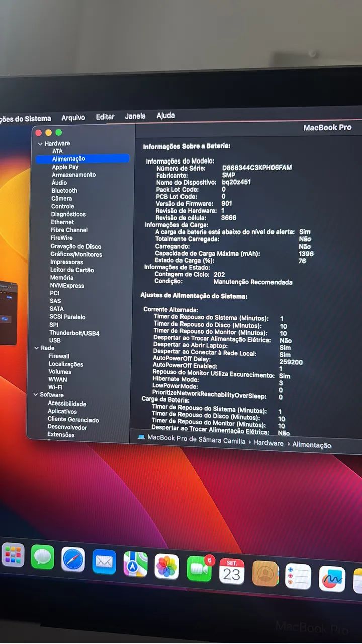Select Extensões under Software
The height and width of the screenshot is (644, 362).
[61, 435]
